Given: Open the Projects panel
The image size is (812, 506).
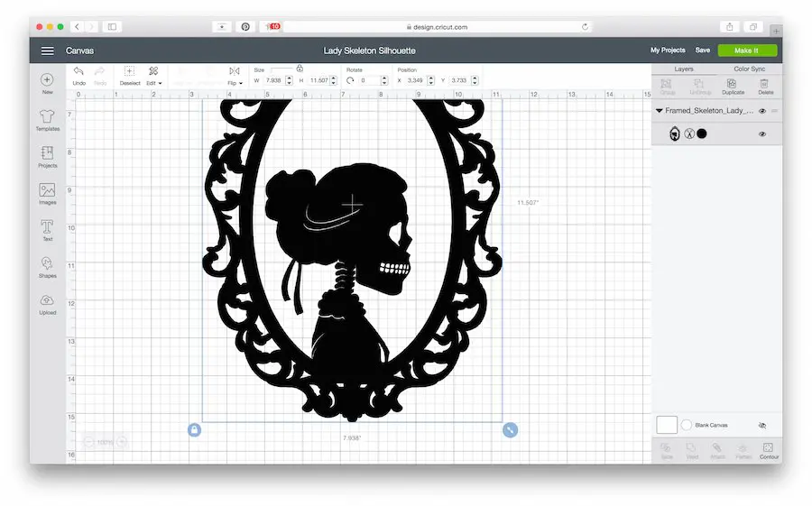Looking at the screenshot, I should (x=47, y=156).
